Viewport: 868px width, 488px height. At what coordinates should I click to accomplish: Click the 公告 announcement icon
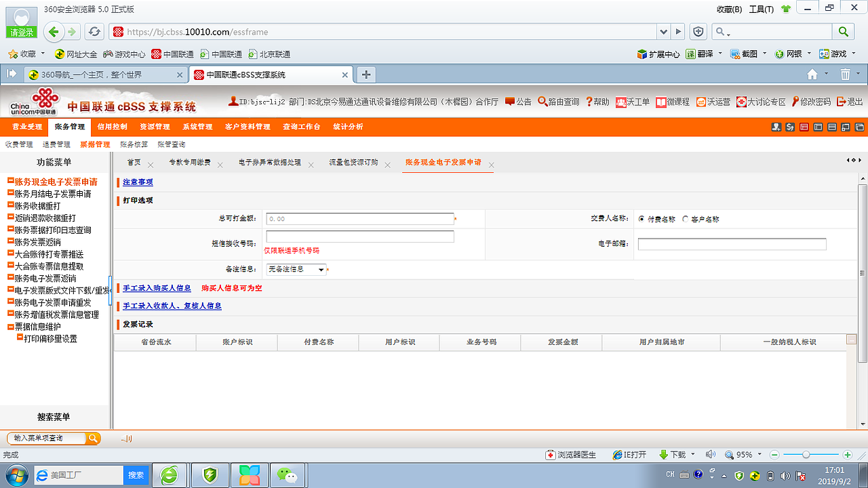click(518, 102)
